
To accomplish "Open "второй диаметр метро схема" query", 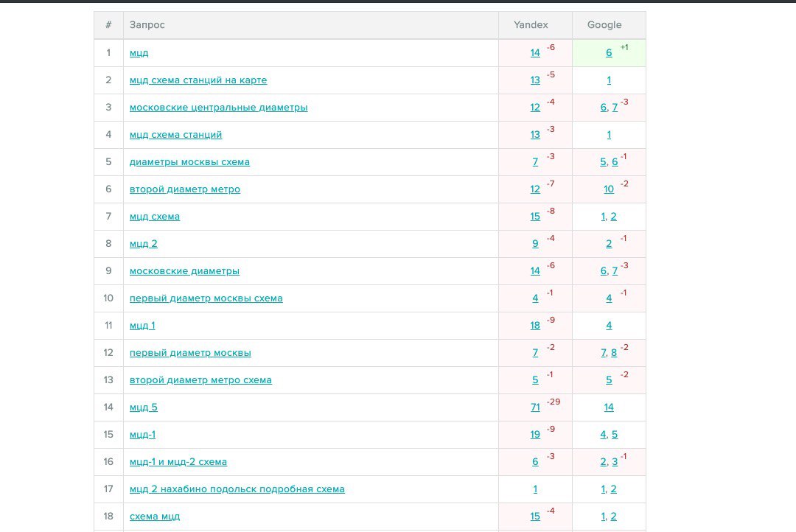I will [x=200, y=380].
